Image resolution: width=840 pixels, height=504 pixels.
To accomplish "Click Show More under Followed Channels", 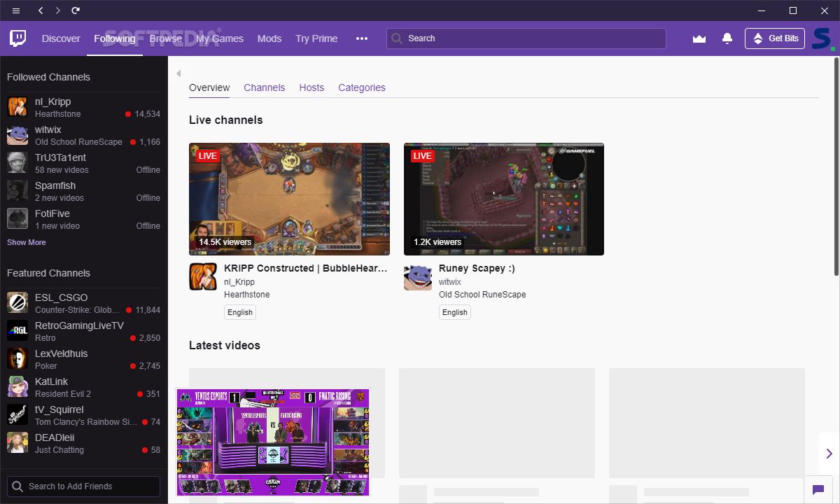I will coord(27,242).
